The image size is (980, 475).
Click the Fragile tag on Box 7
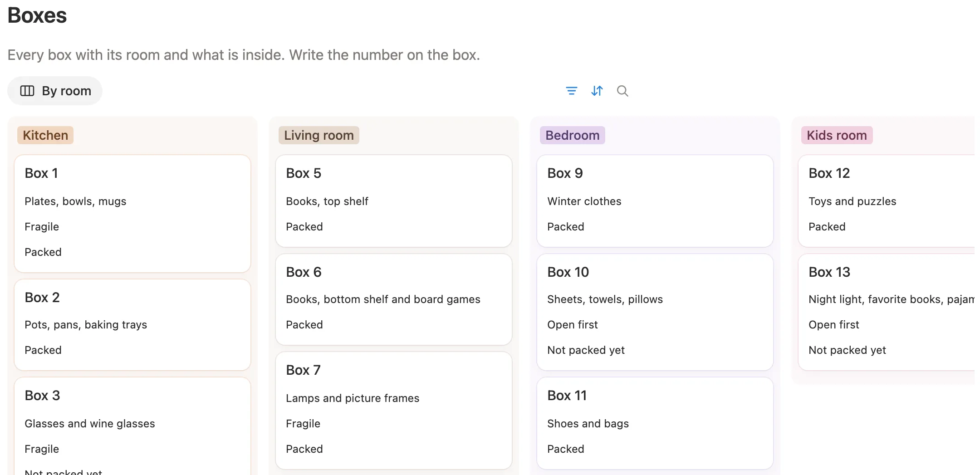[x=303, y=424]
